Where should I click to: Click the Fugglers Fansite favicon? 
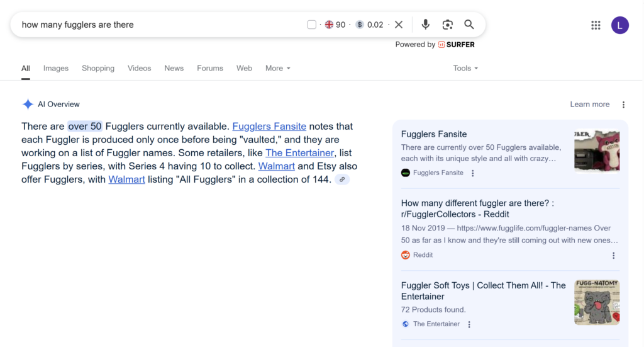click(x=406, y=173)
